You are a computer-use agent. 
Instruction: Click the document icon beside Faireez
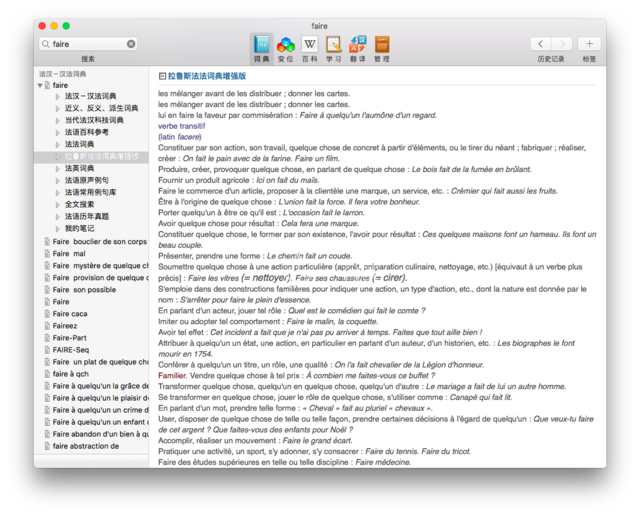coord(47,326)
